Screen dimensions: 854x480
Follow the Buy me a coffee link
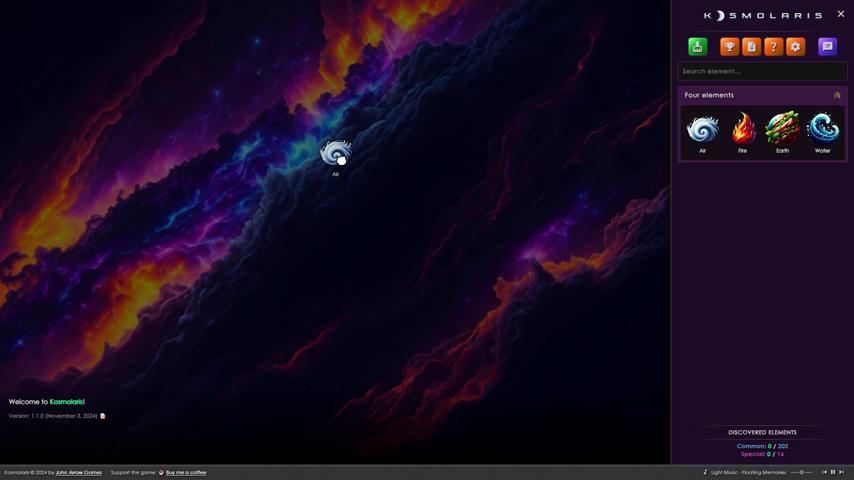pyautogui.click(x=186, y=472)
